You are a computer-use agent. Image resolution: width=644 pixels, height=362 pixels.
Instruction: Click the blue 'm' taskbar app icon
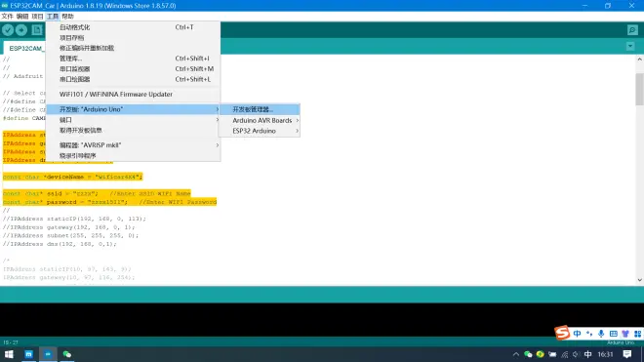click(x=28, y=354)
